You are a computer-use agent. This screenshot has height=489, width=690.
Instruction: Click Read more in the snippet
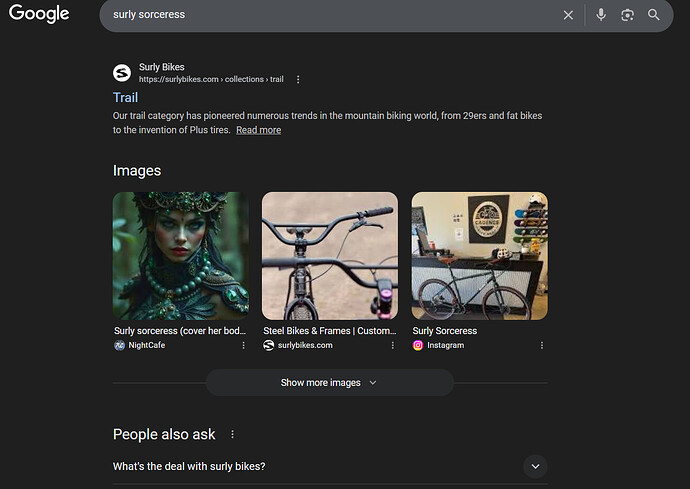(258, 130)
